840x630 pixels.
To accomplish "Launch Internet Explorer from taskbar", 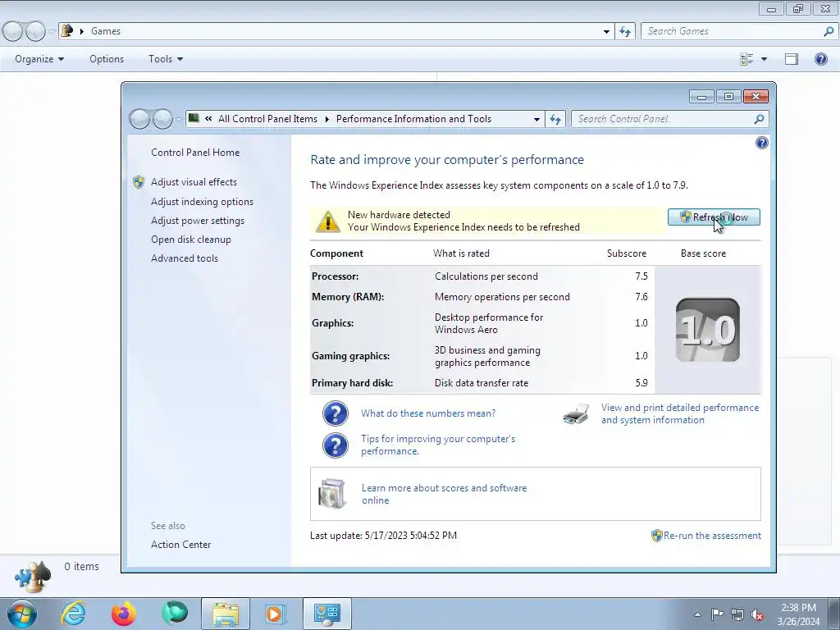I will point(73,614).
